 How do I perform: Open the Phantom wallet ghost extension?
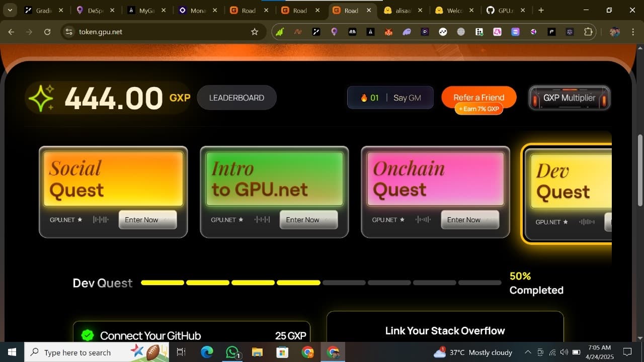pyautogui.click(x=406, y=32)
